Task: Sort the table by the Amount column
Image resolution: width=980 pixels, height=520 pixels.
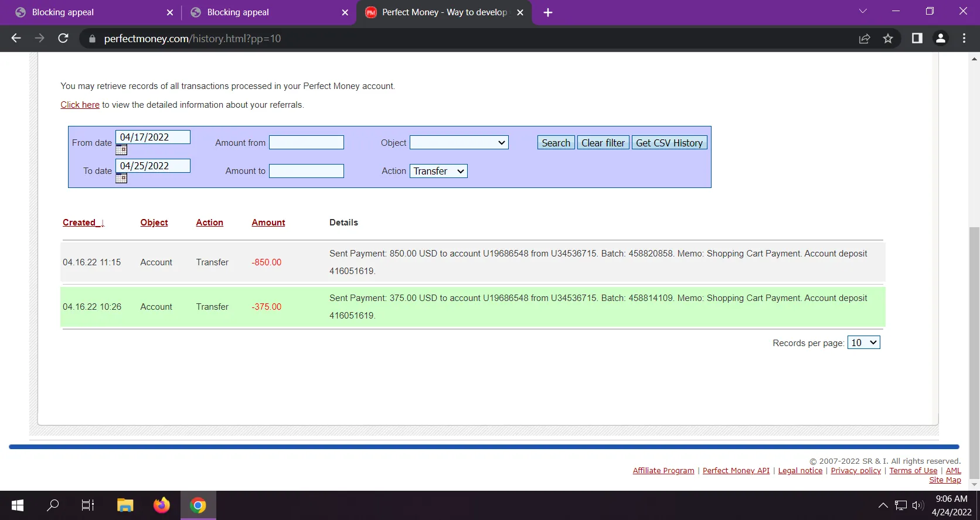Action: coord(268,223)
